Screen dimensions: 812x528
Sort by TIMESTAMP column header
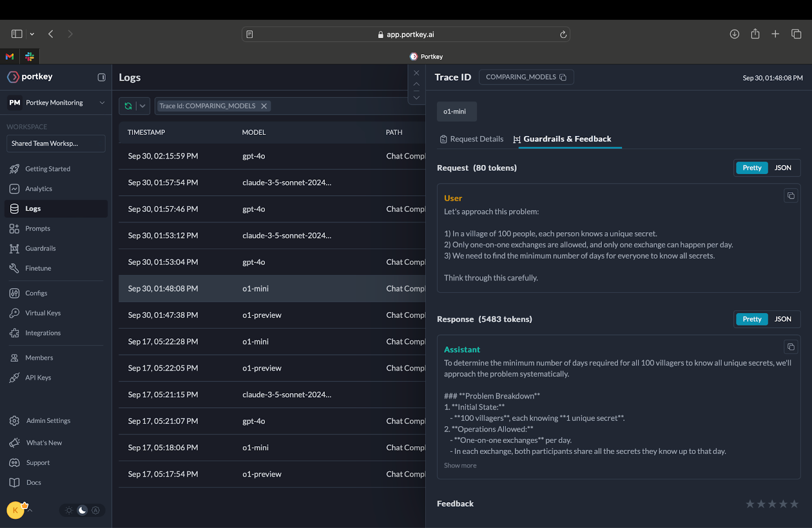point(146,132)
